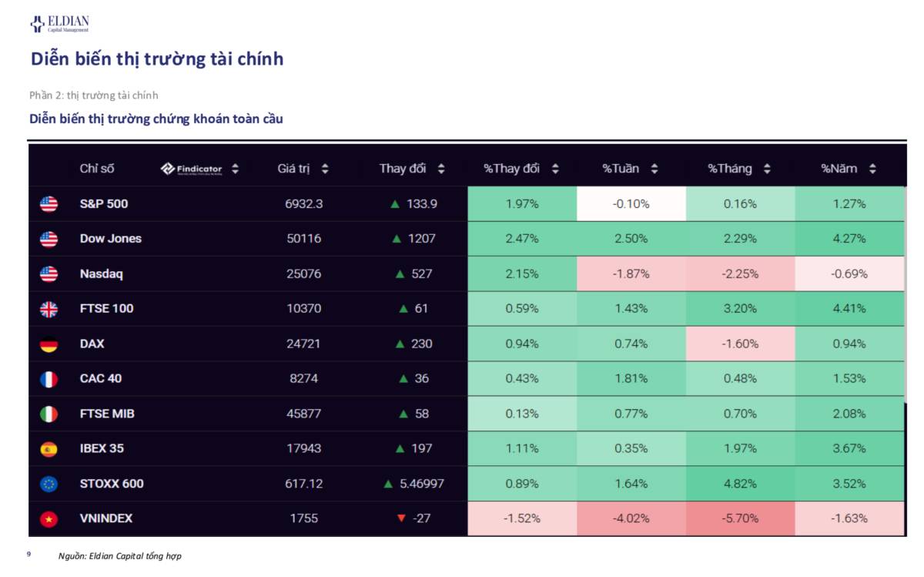Click the page number 9
Viewport: 924px width, 577px height.
(29, 554)
